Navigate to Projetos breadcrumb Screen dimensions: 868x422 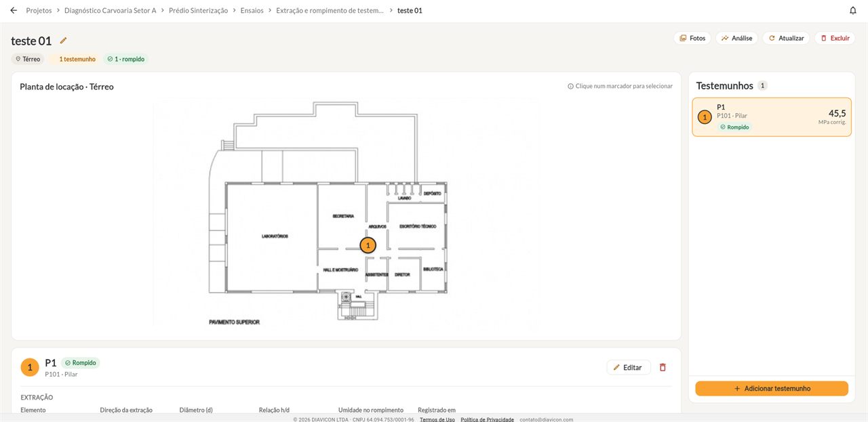(x=39, y=10)
